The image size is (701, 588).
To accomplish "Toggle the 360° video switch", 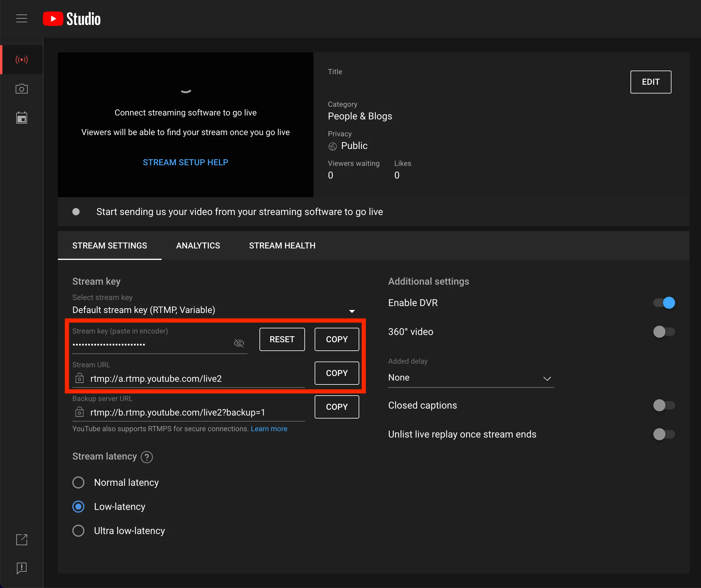I will point(664,332).
